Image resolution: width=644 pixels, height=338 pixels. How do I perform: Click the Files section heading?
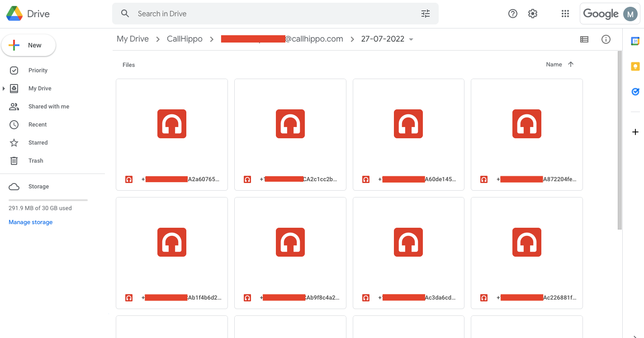point(129,65)
